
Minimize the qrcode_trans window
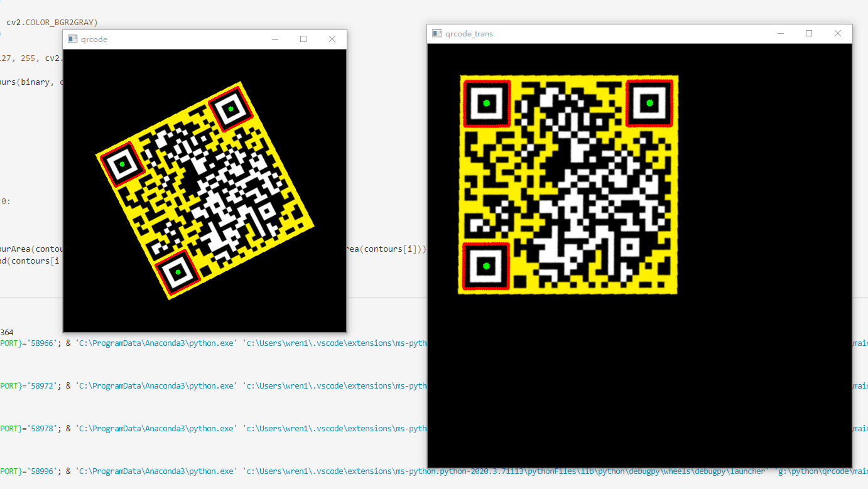click(x=780, y=33)
